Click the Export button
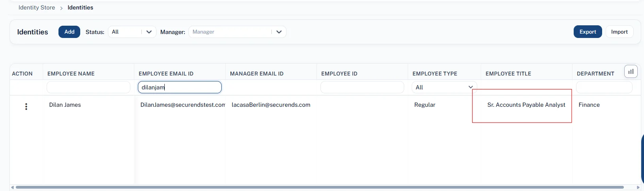The height and width of the screenshot is (191, 644). 588,32
